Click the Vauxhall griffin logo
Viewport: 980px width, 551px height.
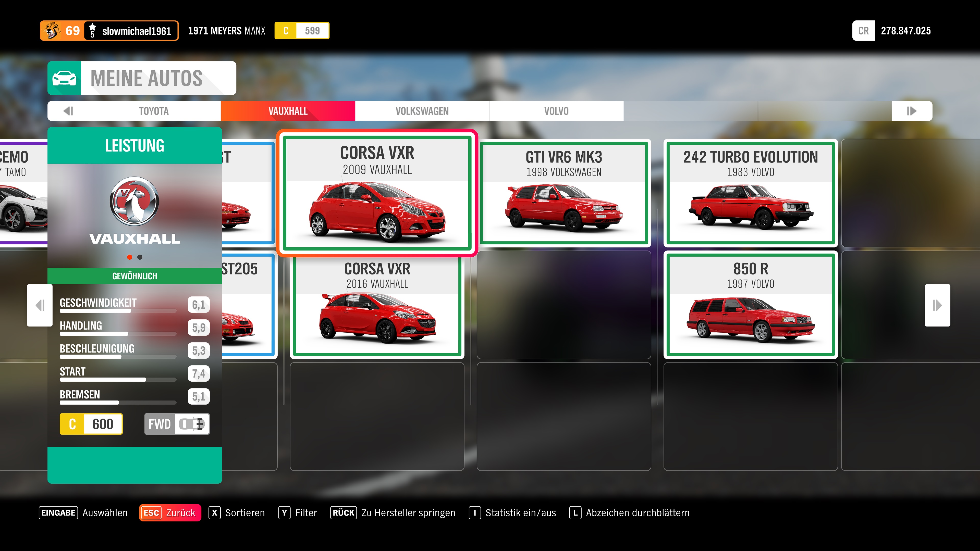pyautogui.click(x=134, y=202)
